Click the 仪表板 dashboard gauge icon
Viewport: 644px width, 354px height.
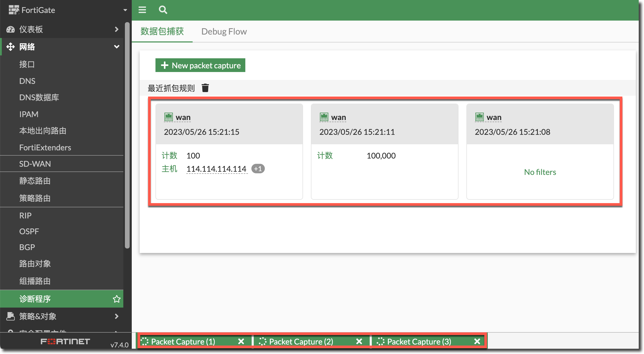pyautogui.click(x=11, y=29)
